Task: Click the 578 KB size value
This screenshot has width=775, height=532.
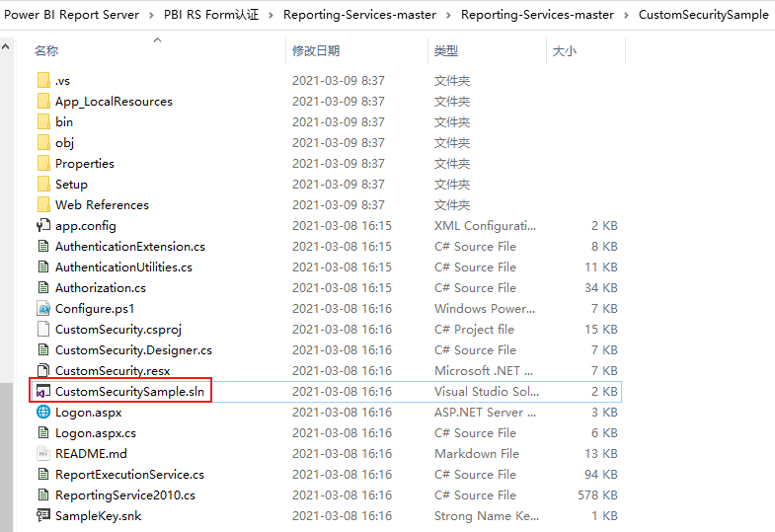Action: 597,494
